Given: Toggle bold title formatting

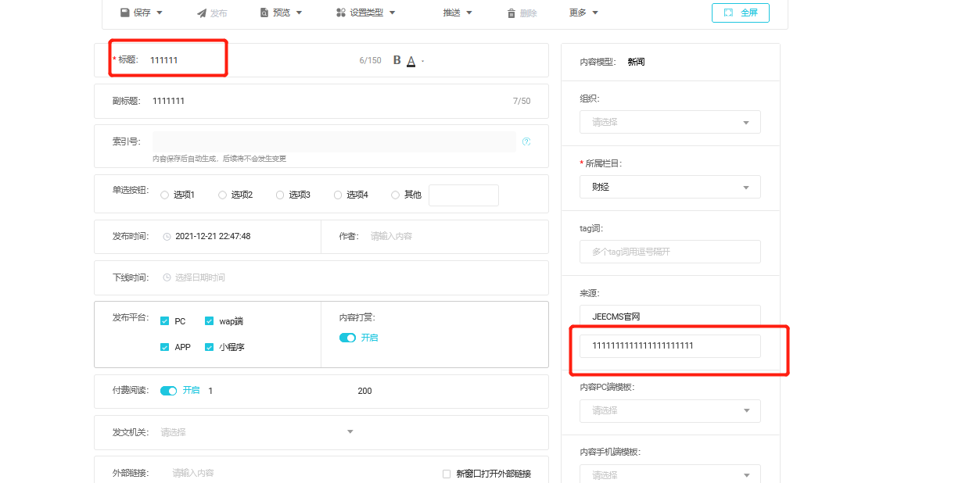Looking at the screenshot, I should pyautogui.click(x=397, y=60).
